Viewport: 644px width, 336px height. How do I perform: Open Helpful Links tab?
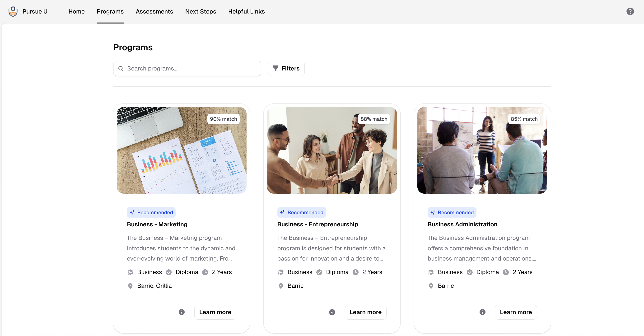[x=246, y=11]
